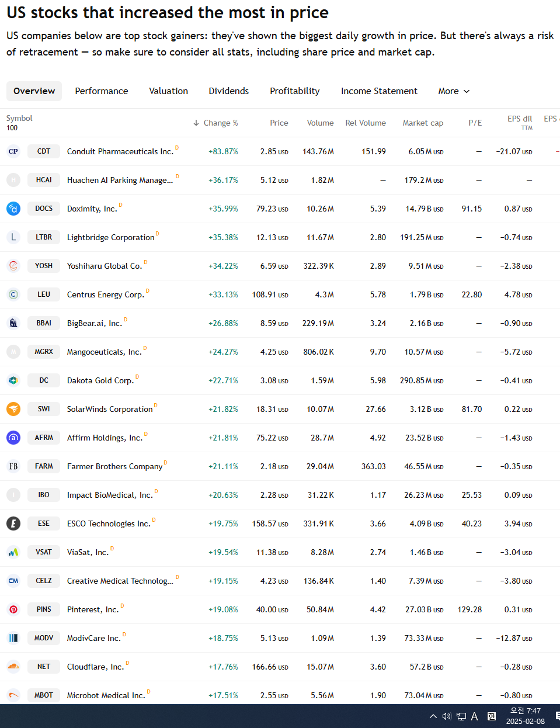560x728 pixels.
Task: Click the Dakota Gold logo icon
Action: point(13,380)
